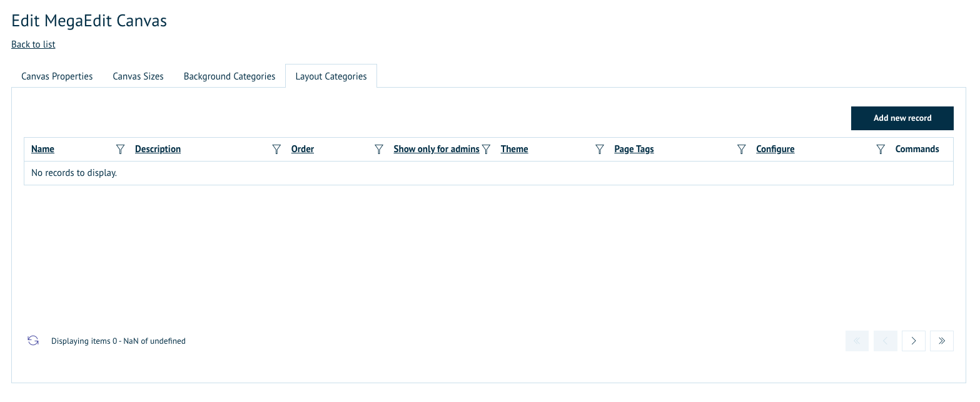
Task: Click the Name column filter icon
Action: coord(121,149)
